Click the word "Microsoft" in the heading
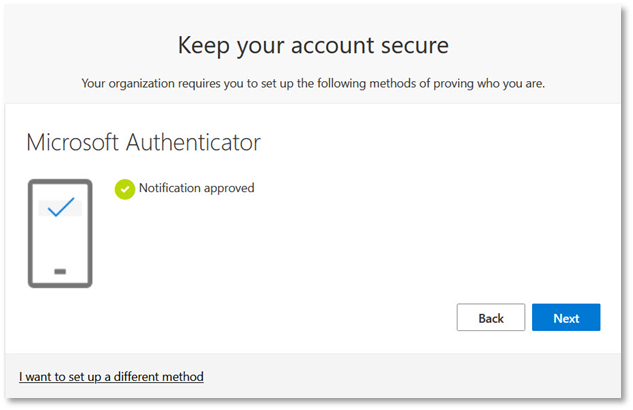This screenshot has width=633, height=410. pyautogui.click(x=76, y=142)
